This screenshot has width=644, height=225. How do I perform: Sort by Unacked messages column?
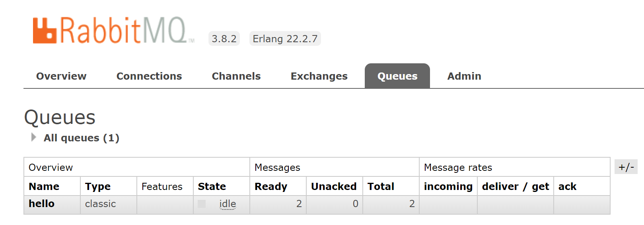334,186
